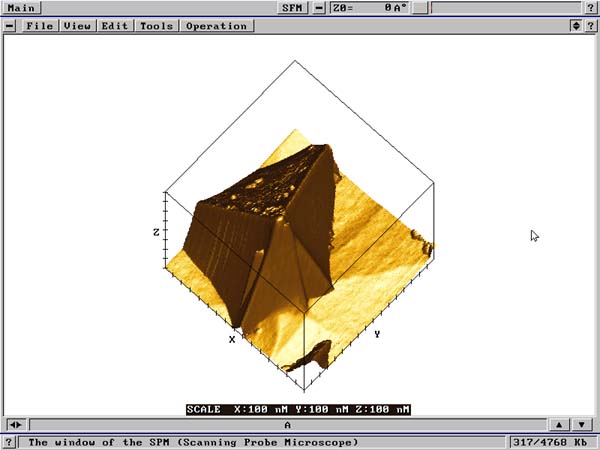600x450 pixels.
Task: Click the Z0 value field
Action: [368, 8]
